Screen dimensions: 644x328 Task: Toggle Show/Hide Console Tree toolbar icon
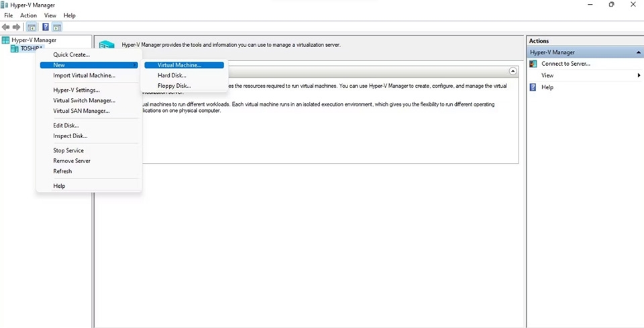[32, 27]
